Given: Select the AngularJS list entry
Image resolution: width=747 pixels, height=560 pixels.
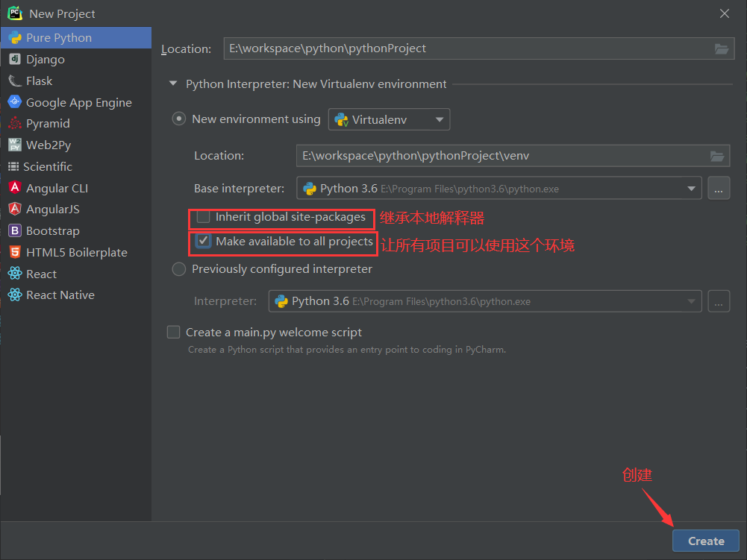Looking at the screenshot, I should click(x=76, y=209).
